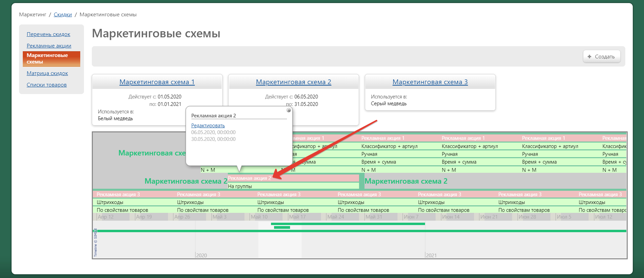
Task: Click the short green bar in overview band
Action: coord(282,227)
